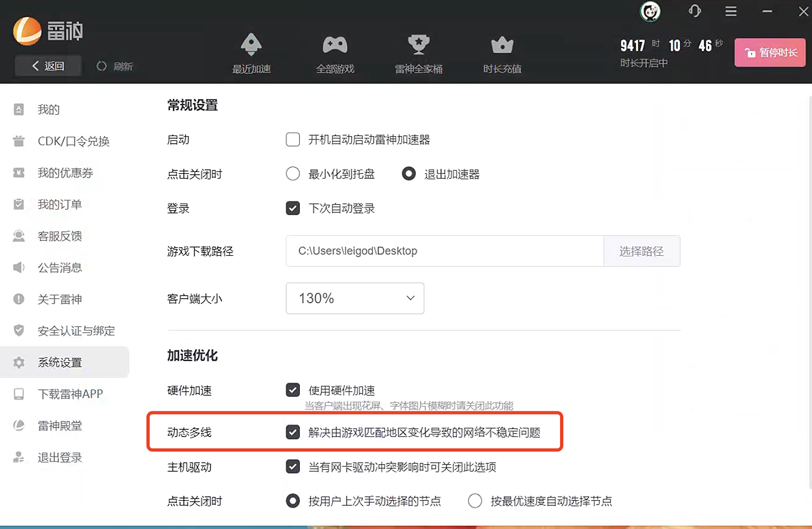Click the 雷神 logo icon
The height and width of the screenshot is (529, 812).
pos(27,30)
